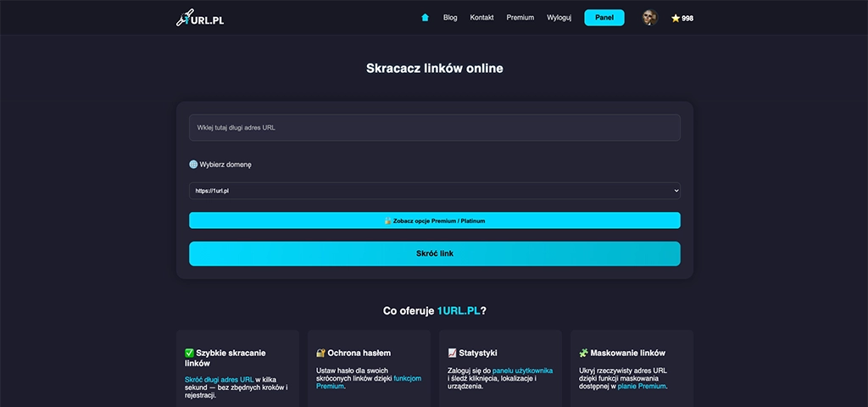Go to the home icon in navbar

[426, 17]
